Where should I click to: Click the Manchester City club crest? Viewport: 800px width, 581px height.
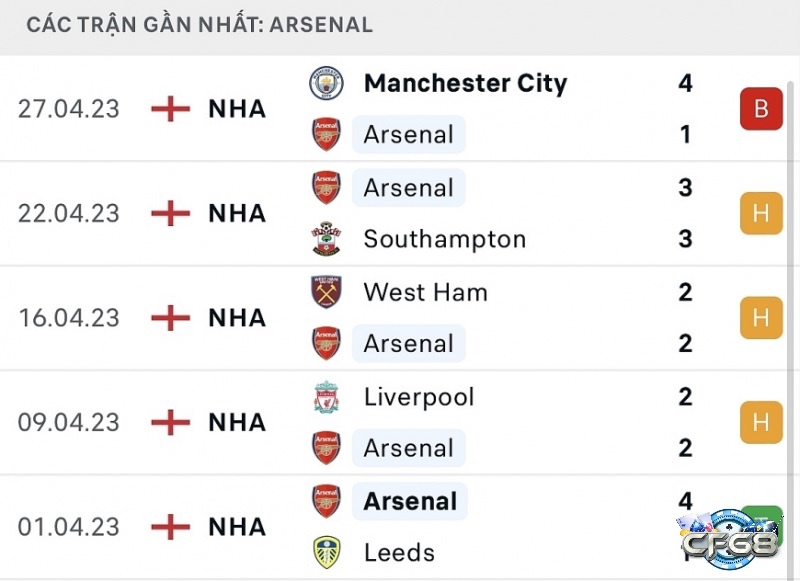[326, 83]
